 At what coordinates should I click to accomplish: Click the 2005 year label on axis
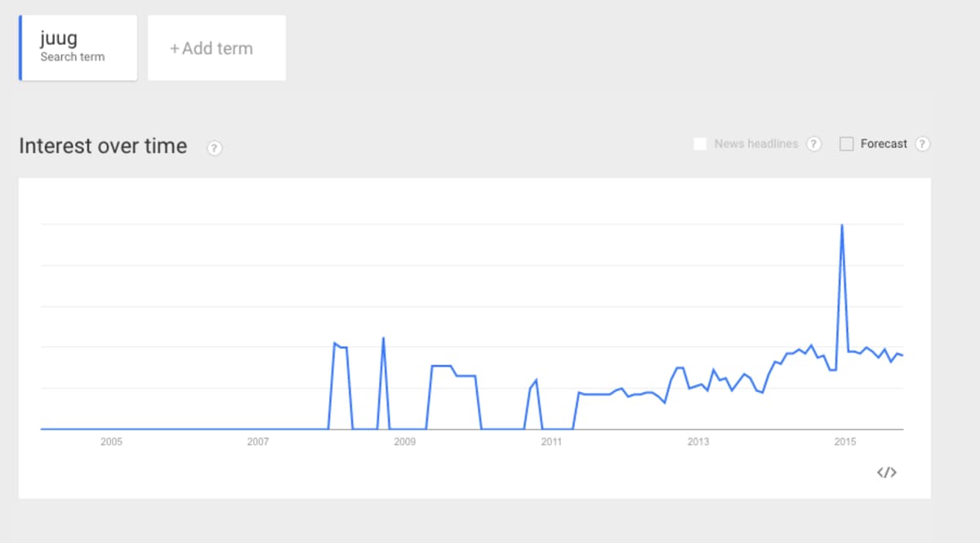[x=111, y=442]
